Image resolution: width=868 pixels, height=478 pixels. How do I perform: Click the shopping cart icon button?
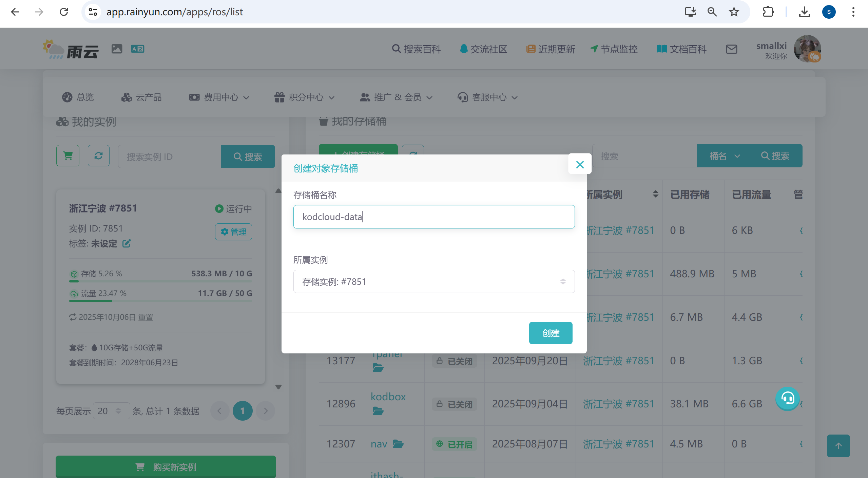[x=68, y=156]
